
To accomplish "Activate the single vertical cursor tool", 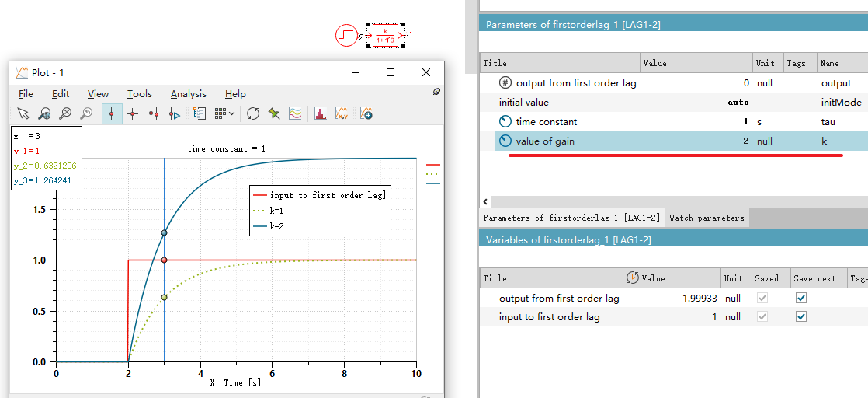I will 112,113.
